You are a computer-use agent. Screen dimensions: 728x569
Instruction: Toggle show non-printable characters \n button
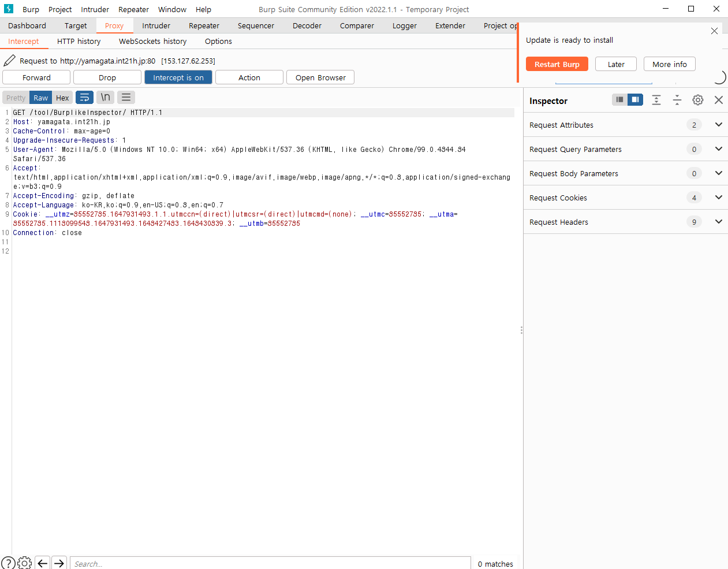[x=105, y=98]
